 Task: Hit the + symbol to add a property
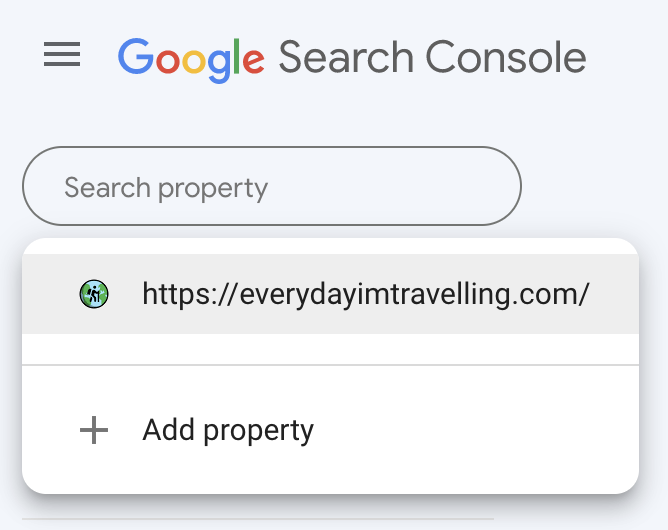click(94, 430)
